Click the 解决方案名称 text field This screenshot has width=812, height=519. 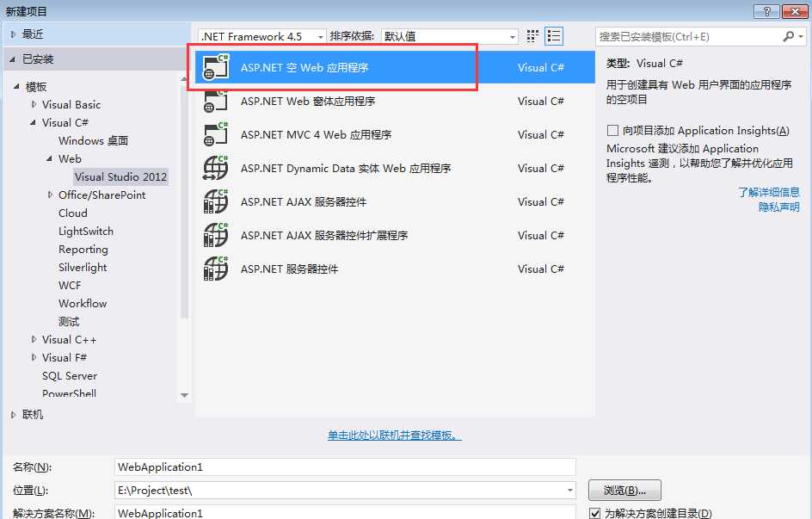[x=345, y=512]
